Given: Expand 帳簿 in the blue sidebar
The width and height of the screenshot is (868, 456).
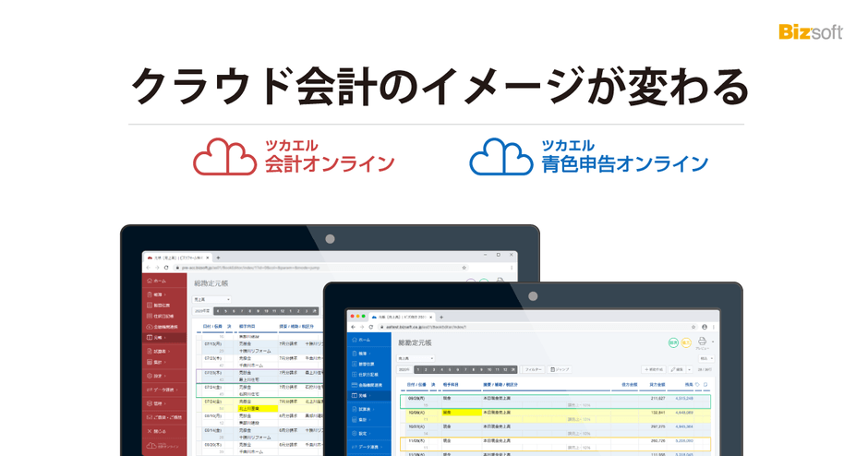Looking at the screenshot, I should click(368, 354).
